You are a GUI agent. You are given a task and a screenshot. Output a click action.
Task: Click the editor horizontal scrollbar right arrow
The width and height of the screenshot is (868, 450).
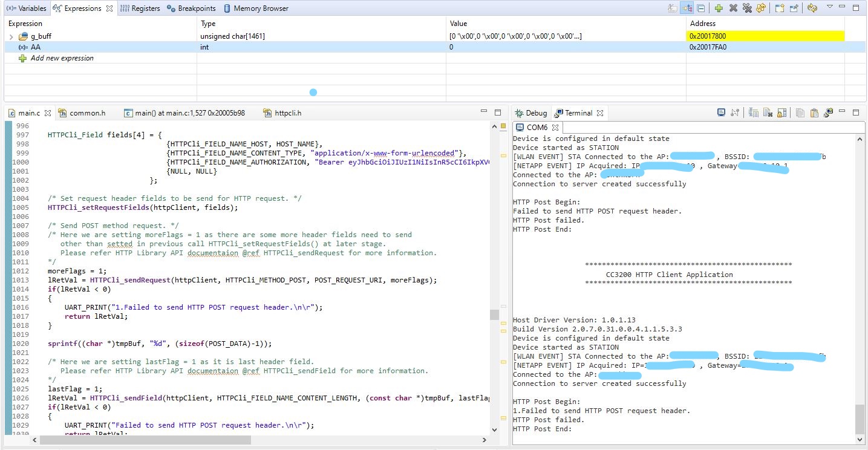pyautogui.click(x=485, y=440)
